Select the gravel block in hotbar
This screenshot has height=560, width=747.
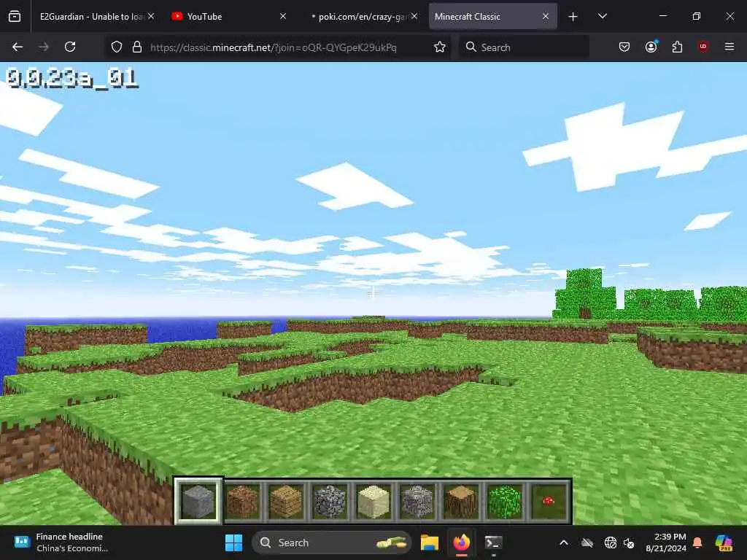tap(417, 502)
